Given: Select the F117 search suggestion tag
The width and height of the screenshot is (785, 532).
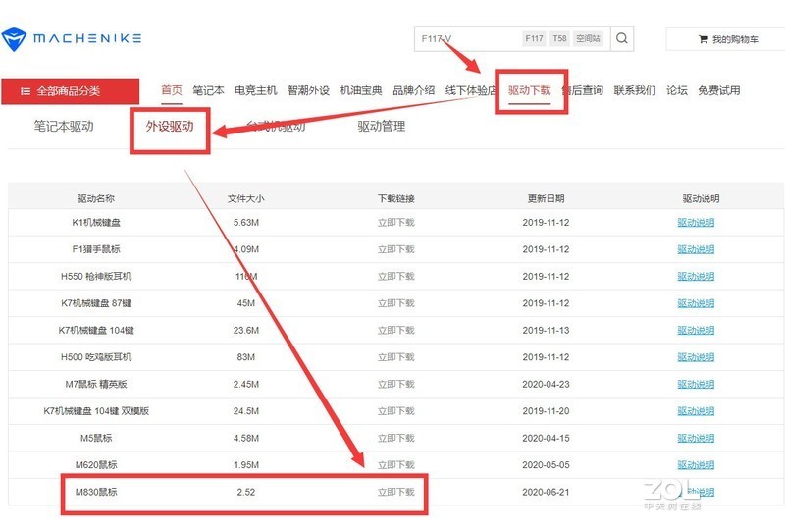Looking at the screenshot, I should (534, 38).
